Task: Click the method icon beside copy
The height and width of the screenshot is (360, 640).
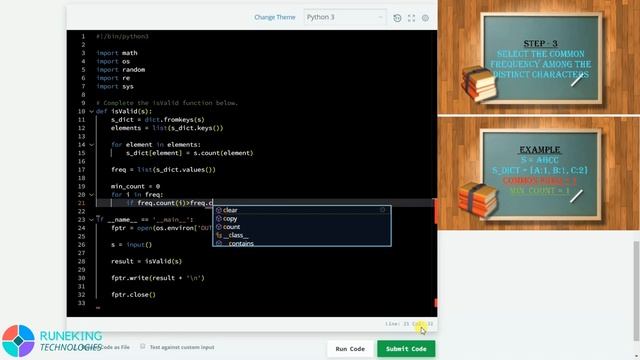Action: (219, 218)
